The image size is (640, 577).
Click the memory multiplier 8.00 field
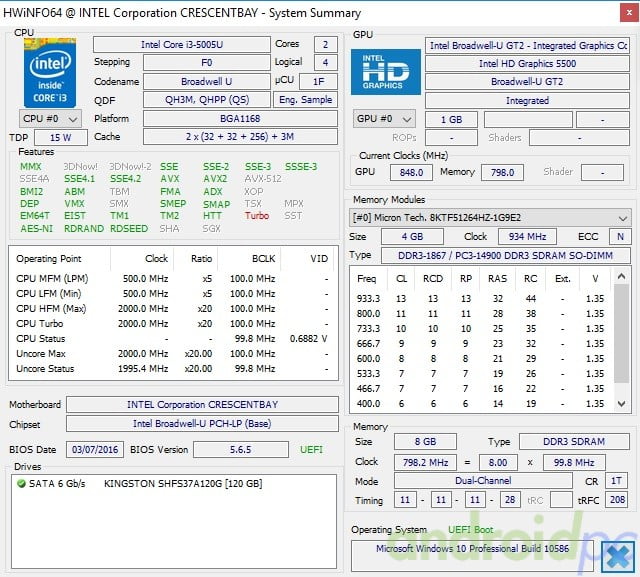(498, 462)
